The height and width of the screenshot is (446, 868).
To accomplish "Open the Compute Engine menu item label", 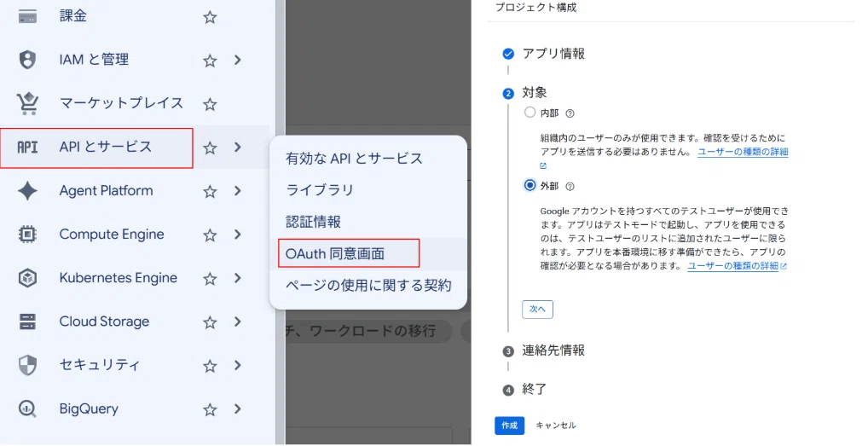I will [x=112, y=235].
